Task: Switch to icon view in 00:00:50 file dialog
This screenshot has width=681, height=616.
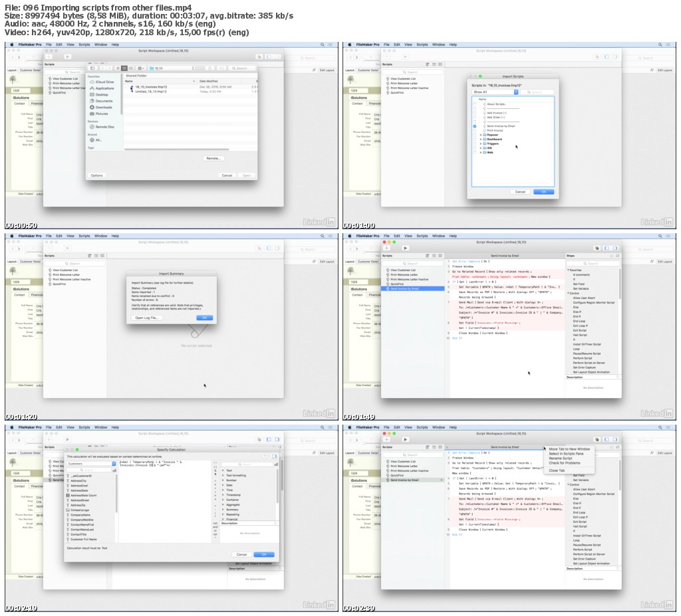Action: (x=118, y=68)
